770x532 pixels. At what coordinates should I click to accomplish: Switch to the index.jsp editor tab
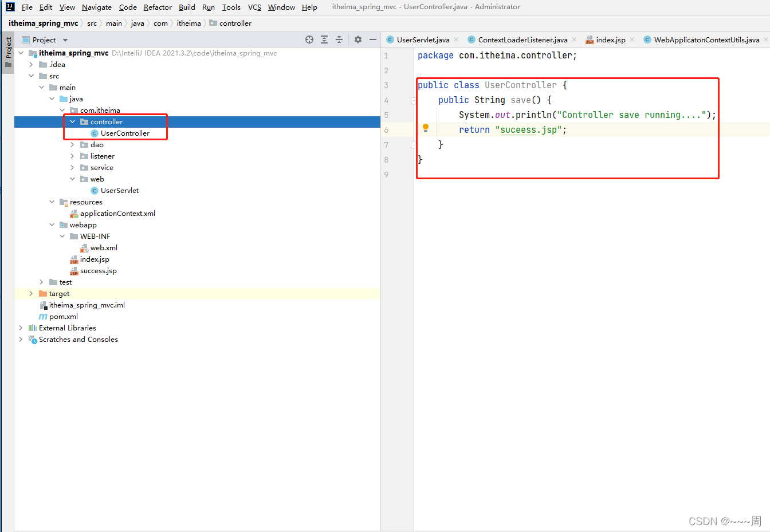tap(611, 40)
